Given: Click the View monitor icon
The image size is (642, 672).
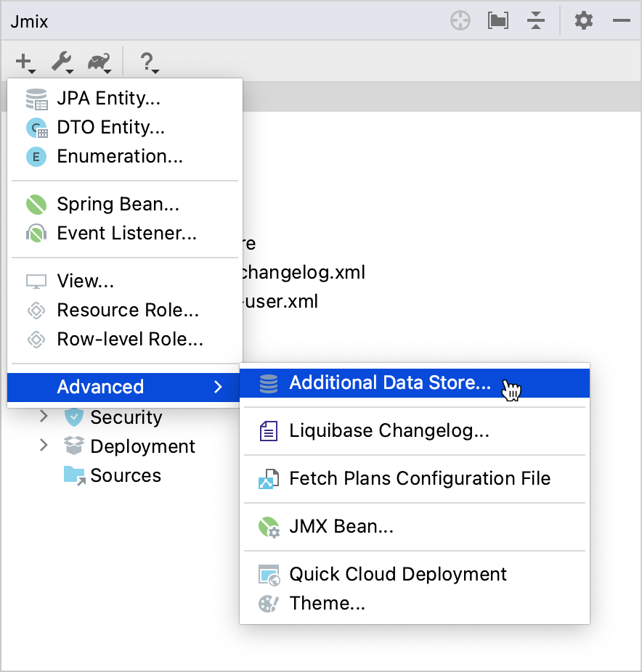Looking at the screenshot, I should point(36,282).
